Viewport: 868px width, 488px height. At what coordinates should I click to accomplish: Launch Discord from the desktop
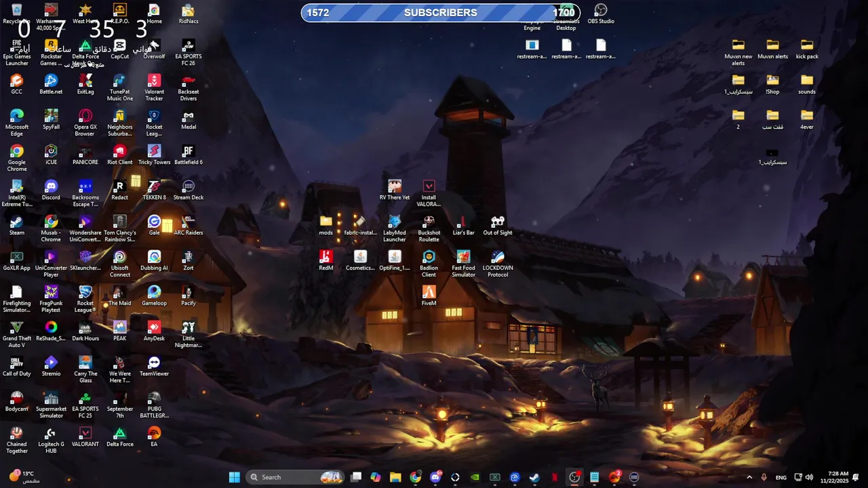click(x=51, y=190)
